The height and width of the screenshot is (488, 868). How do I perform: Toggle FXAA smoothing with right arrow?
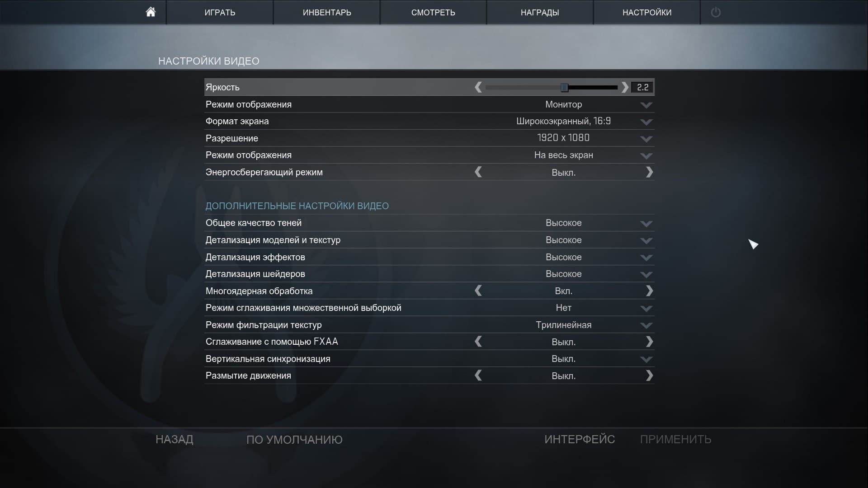pyautogui.click(x=649, y=342)
